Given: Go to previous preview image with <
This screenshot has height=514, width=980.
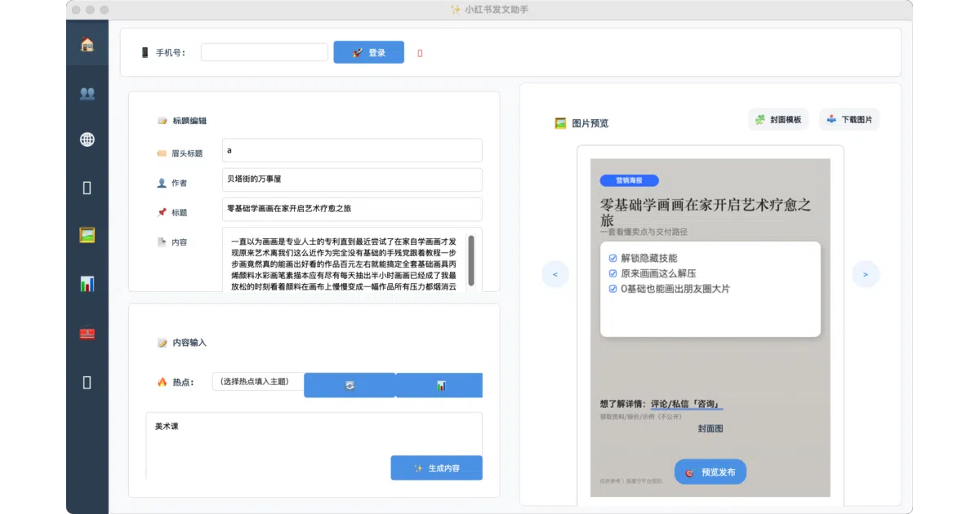Looking at the screenshot, I should point(555,274).
